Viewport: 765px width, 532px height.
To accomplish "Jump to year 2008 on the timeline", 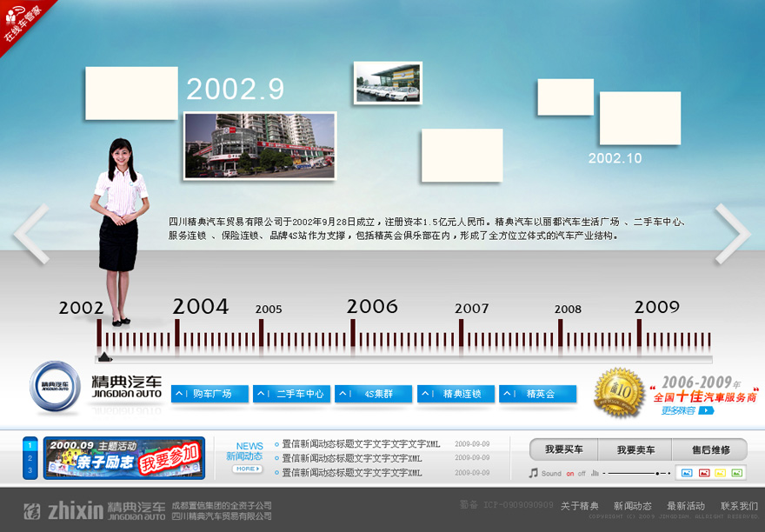I will (x=568, y=309).
